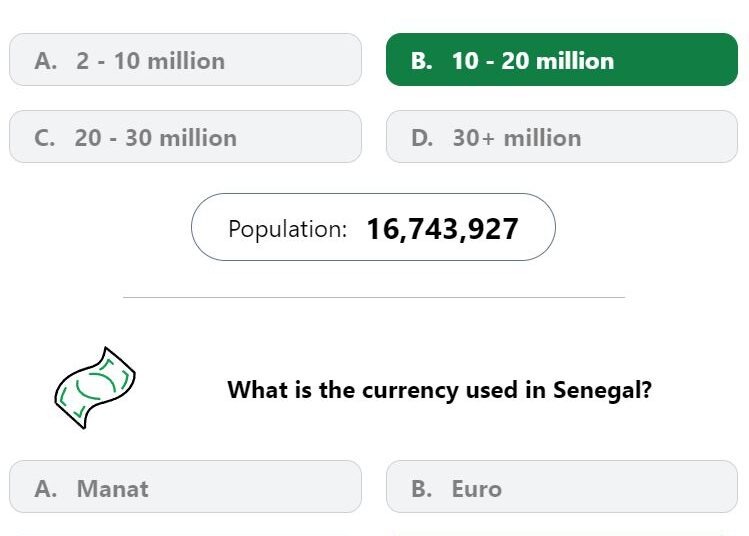Image resolution: width=749 pixels, height=536 pixels.
Task: Click the letter 'A.' beside Manat
Action: pyautogui.click(x=45, y=489)
